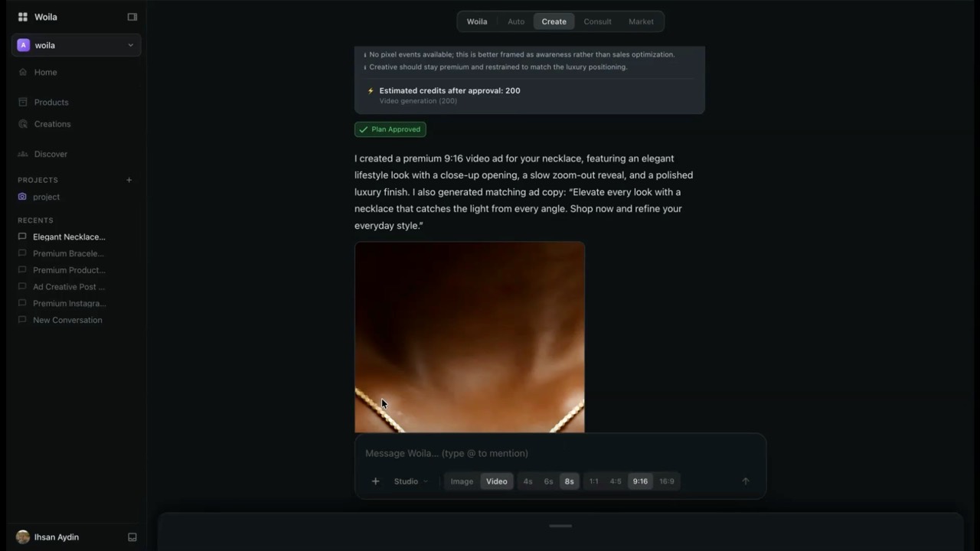Image resolution: width=980 pixels, height=551 pixels.
Task: Click chat icon next to Elegant Necklace
Action: [22, 236]
